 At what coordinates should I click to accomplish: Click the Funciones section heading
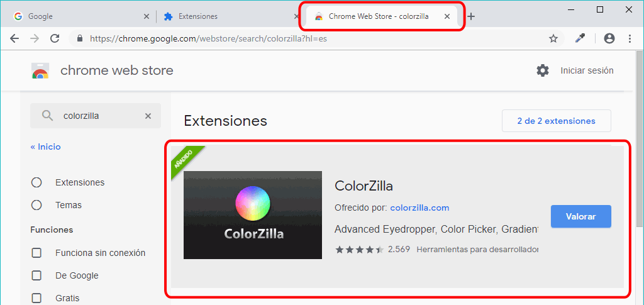(x=52, y=230)
